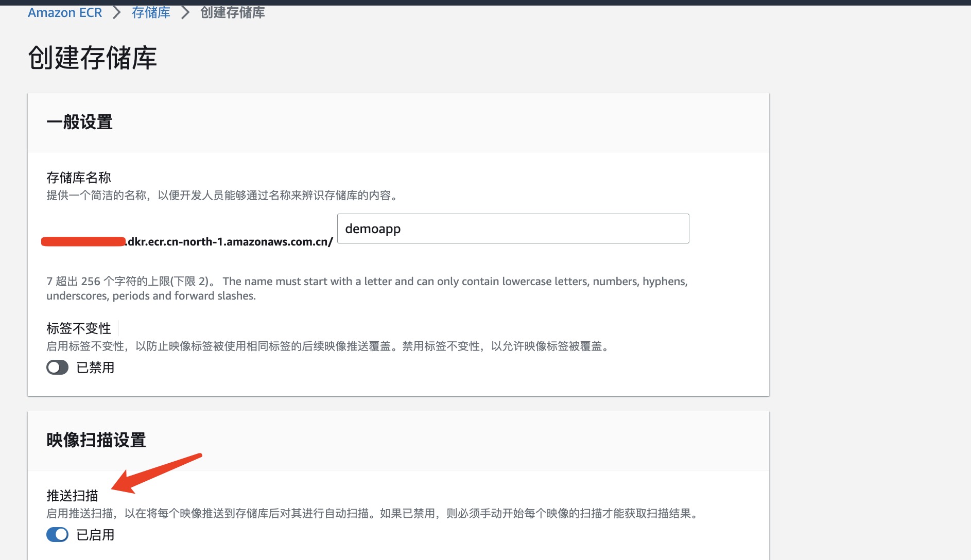This screenshot has width=971, height=560.
Task: Click the 一般设置 section header
Action: pos(79,122)
